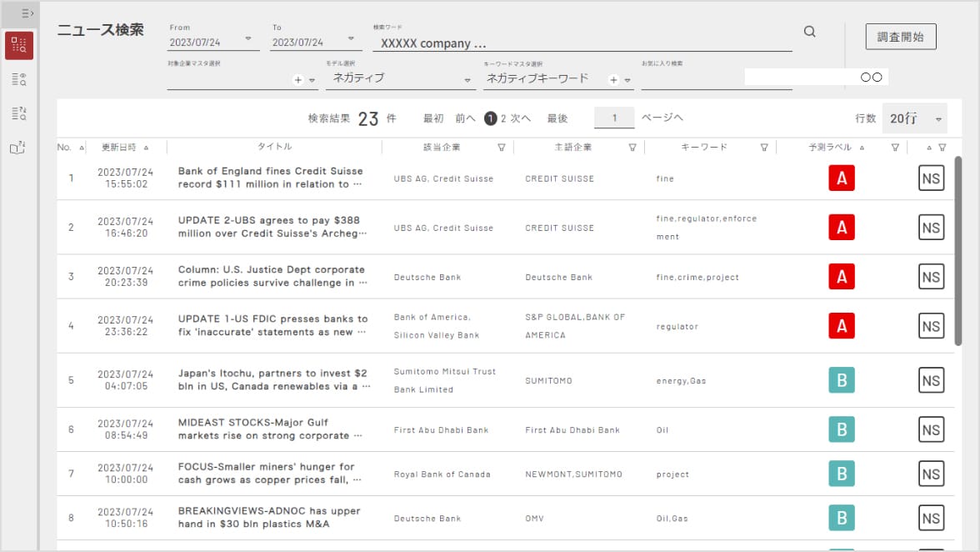The height and width of the screenshot is (552, 980).
Task: Sort by 予測ラベル column
Action: click(x=862, y=148)
